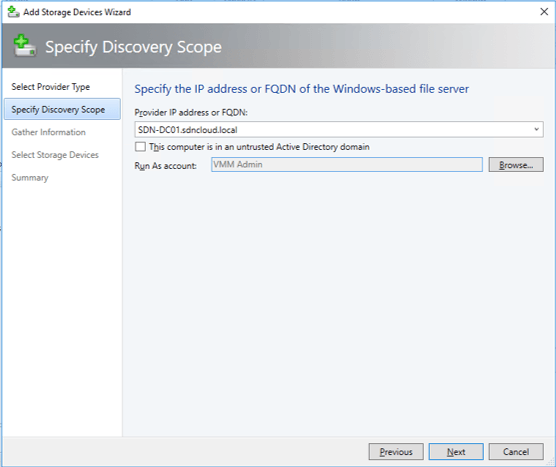Click the Add Storage Devices title bar icon
Viewport: 556px width, 467px height.
coord(13,12)
